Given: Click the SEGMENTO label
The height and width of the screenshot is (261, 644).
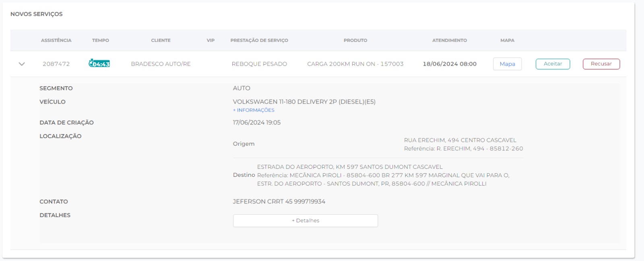Looking at the screenshot, I should pos(56,88).
